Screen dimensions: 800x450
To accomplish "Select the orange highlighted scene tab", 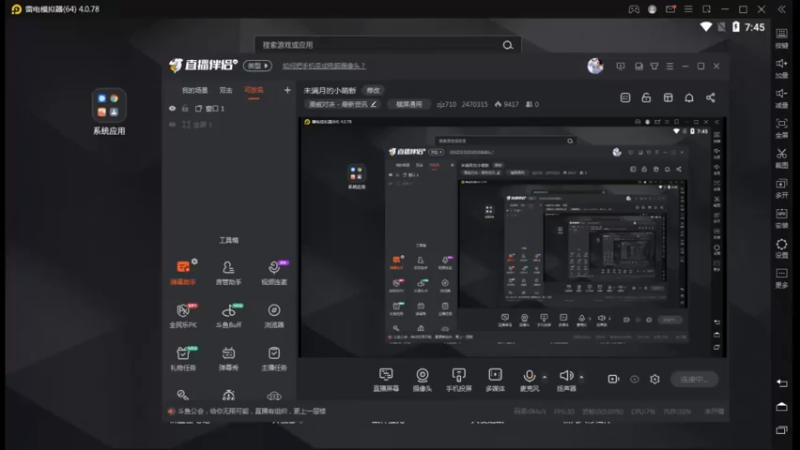I will click(x=254, y=90).
